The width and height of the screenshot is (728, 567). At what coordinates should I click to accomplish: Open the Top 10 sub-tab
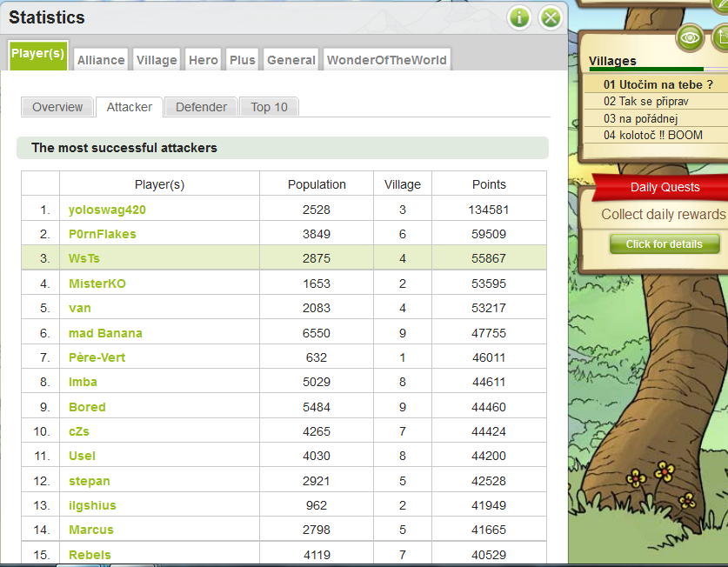[269, 107]
